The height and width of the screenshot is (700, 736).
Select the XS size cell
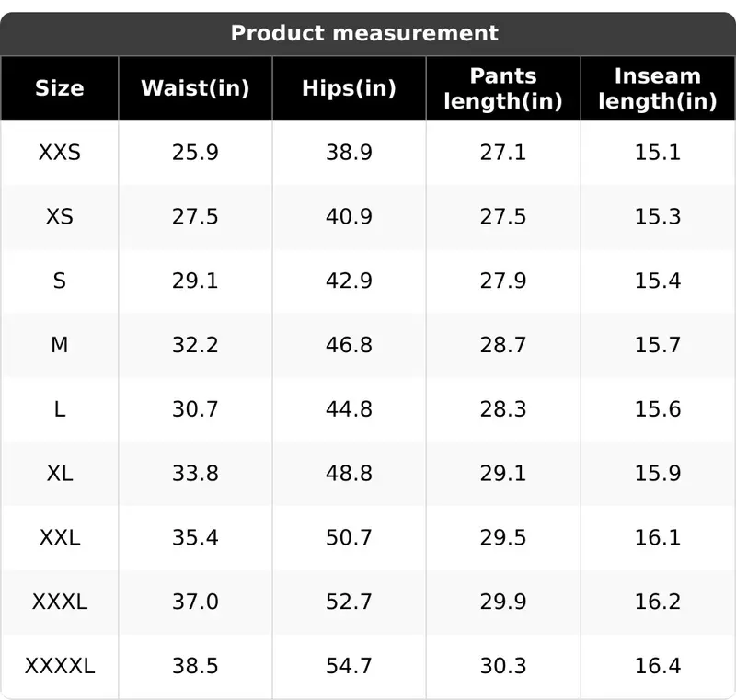point(60,217)
